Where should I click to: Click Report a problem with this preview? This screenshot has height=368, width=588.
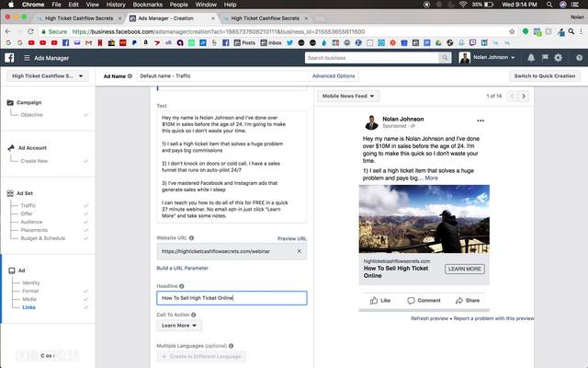(494, 318)
